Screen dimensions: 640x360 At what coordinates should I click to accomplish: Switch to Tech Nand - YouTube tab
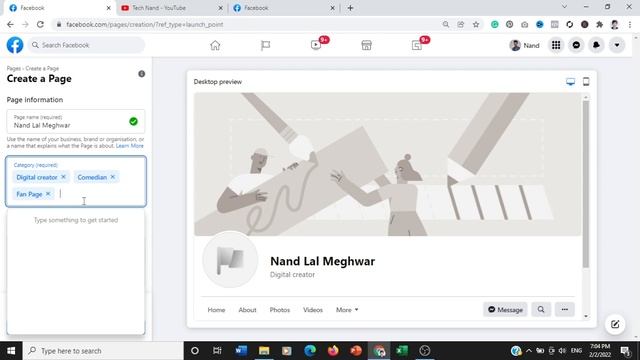point(172,8)
